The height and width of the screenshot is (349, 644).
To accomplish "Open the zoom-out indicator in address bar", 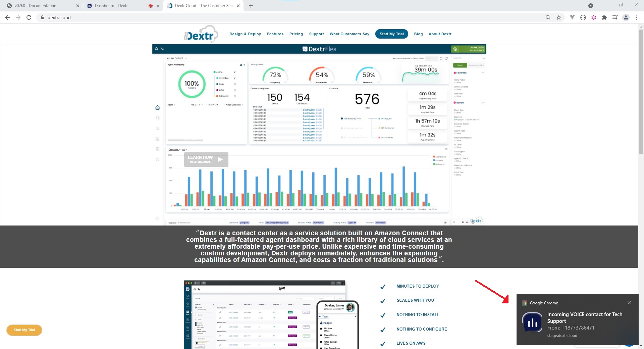I will coord(548,17).
